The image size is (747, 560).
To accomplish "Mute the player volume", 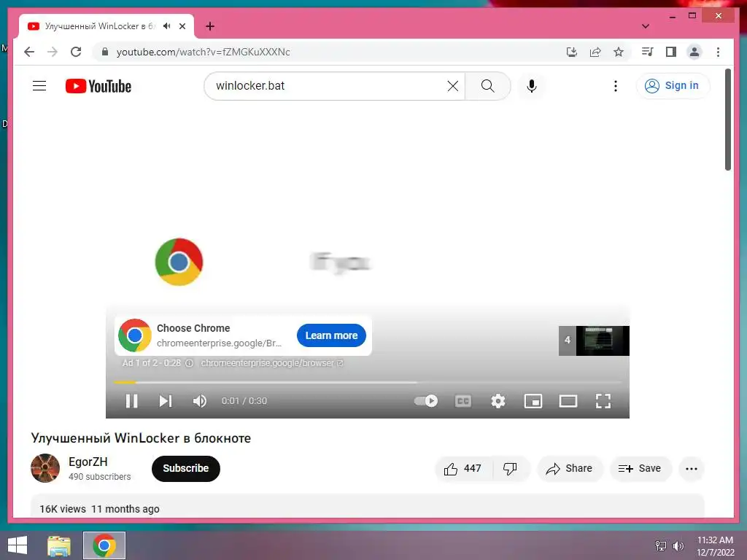I will pos(200,401).
